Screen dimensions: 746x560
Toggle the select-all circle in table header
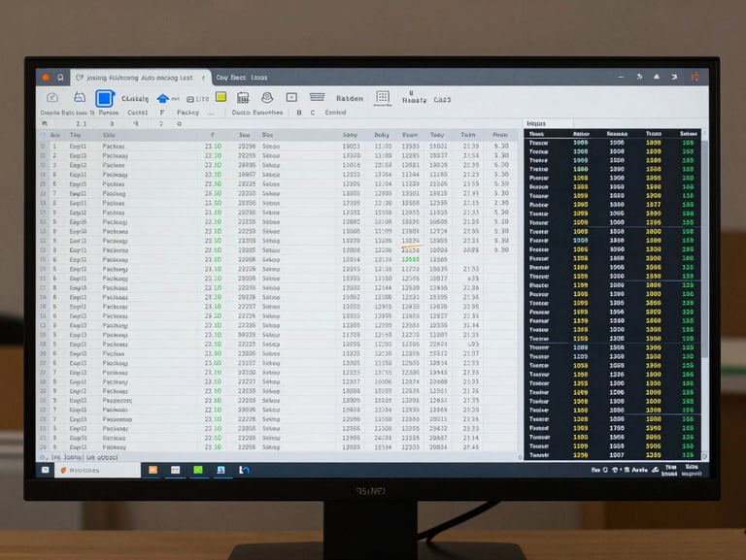pyautogui.click(x=43, y=136)
